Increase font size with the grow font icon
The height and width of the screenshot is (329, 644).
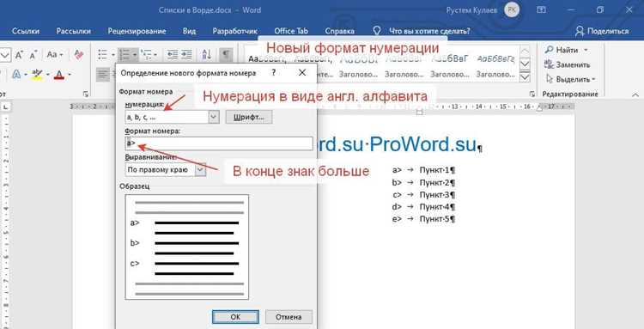[x=19, y=54]
